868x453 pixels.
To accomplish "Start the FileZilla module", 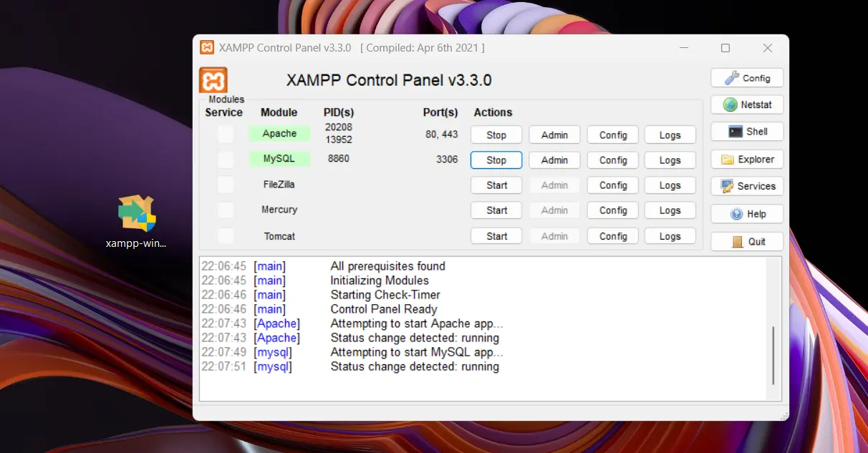I will [x=496, y=185].
